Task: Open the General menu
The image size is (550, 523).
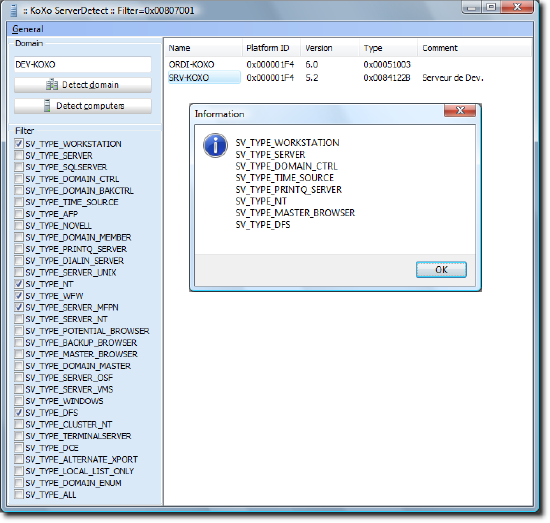Action: point(28,29)
